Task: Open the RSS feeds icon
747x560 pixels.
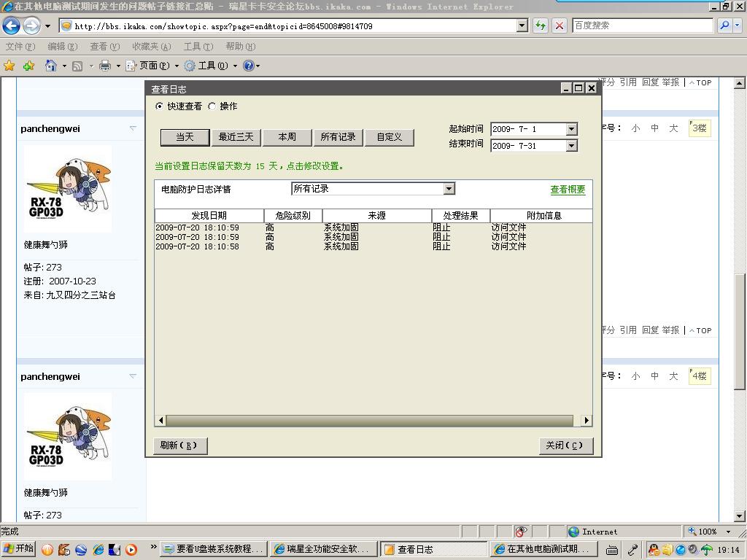Action: [77, 66]
